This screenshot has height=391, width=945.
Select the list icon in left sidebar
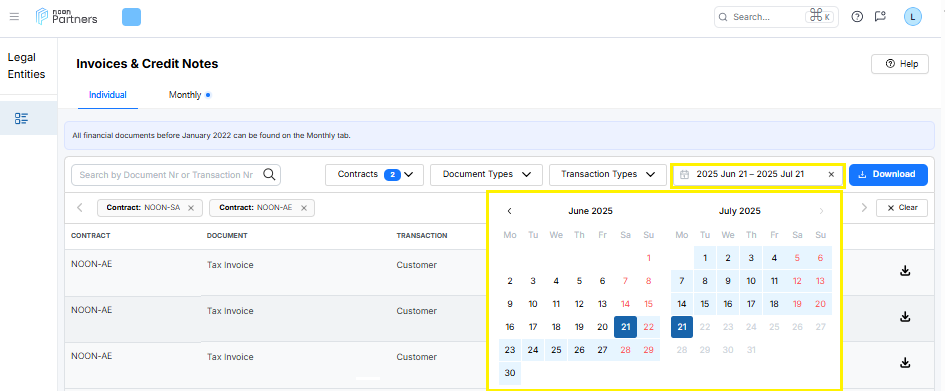tap(22, 118)
